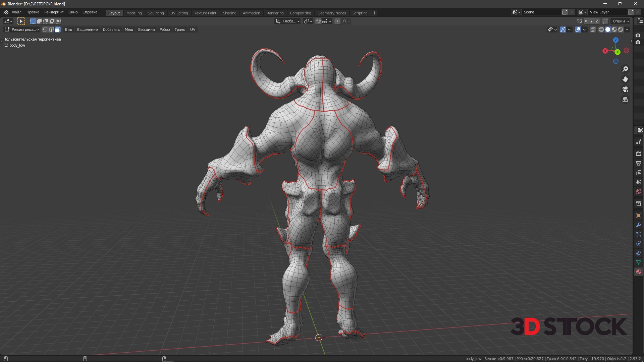Viewport: 644px width, 362px height.
Task: Click the pan hand viewport icon
Action: [625, 79]
